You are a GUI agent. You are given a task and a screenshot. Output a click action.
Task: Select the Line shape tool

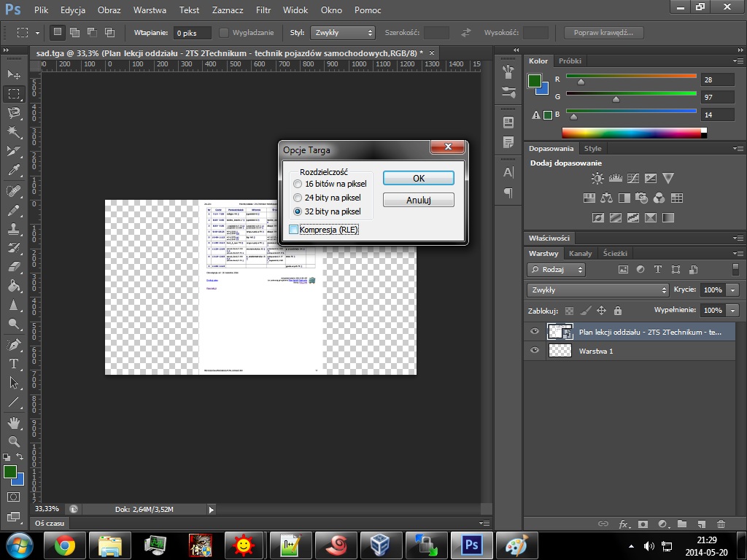[14, 402]
